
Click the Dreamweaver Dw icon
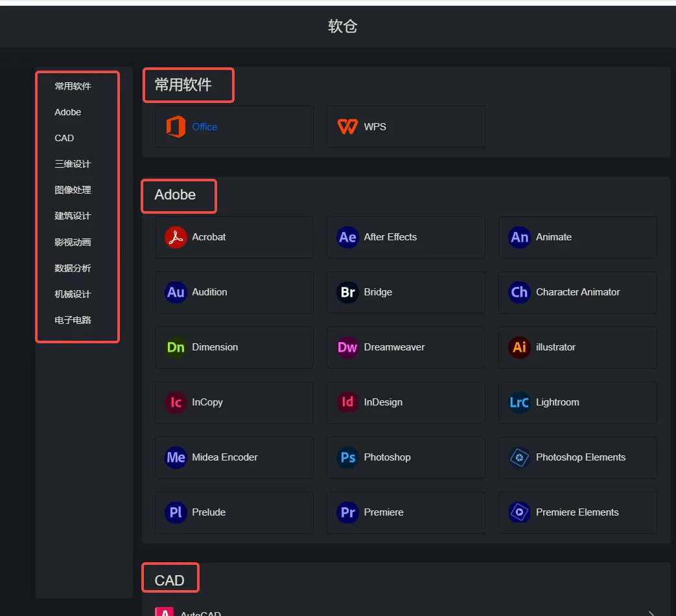pos(347,347)
